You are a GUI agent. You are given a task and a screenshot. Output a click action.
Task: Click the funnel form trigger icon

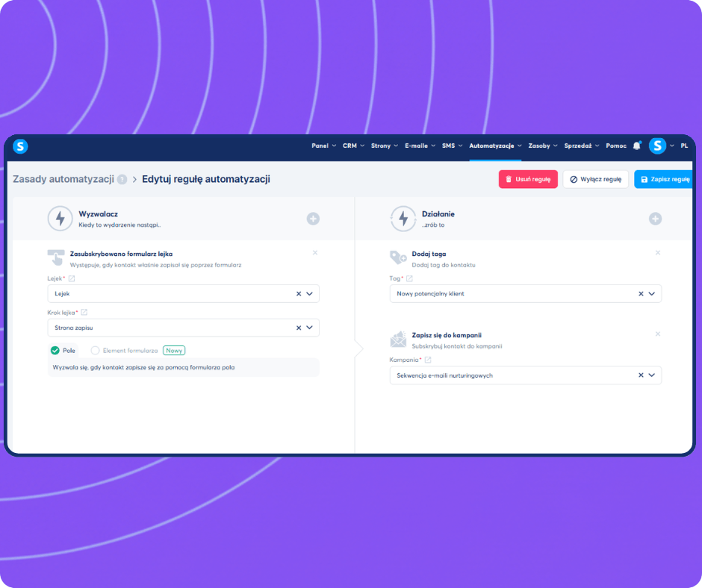56,257
